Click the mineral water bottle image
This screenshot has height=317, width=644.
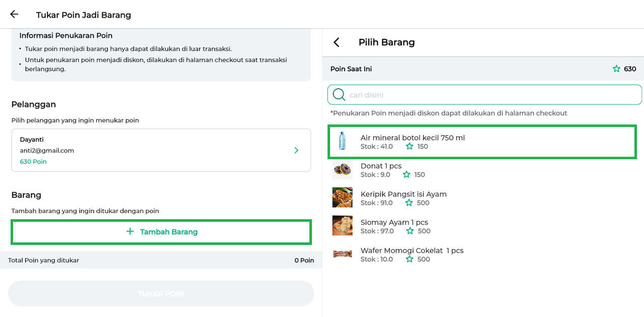[x=342, y=141]
